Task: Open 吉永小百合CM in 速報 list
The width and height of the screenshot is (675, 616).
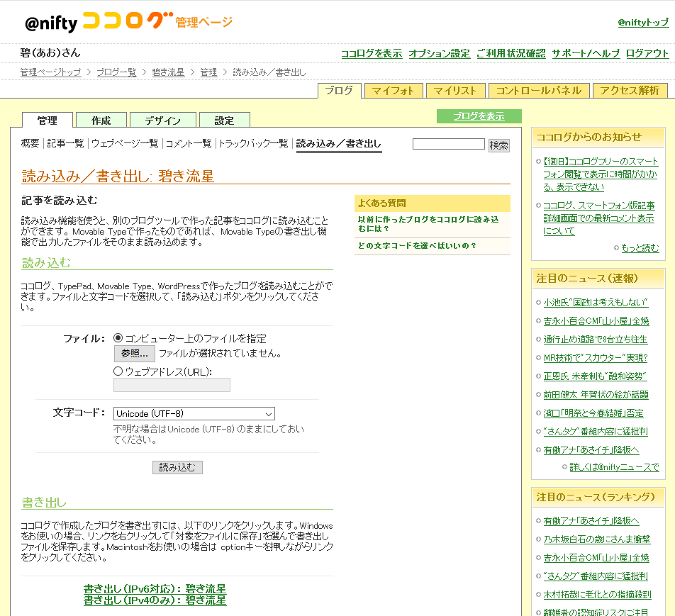Action: tap(596, 321)
